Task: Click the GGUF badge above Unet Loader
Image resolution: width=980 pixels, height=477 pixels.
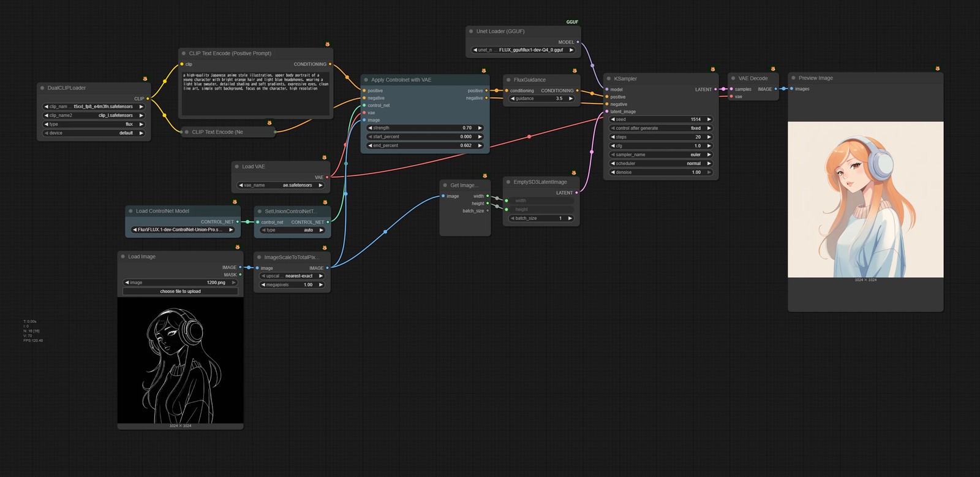Action: [572, 22]
